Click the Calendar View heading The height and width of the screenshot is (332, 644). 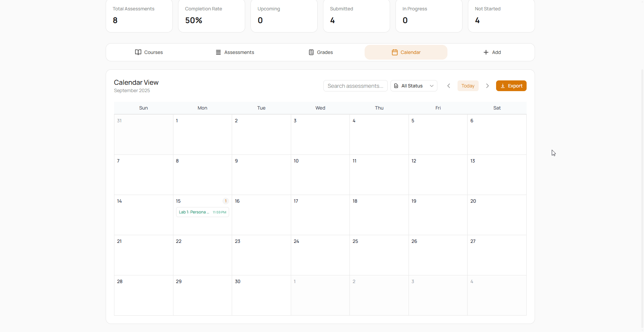(136, 82)
